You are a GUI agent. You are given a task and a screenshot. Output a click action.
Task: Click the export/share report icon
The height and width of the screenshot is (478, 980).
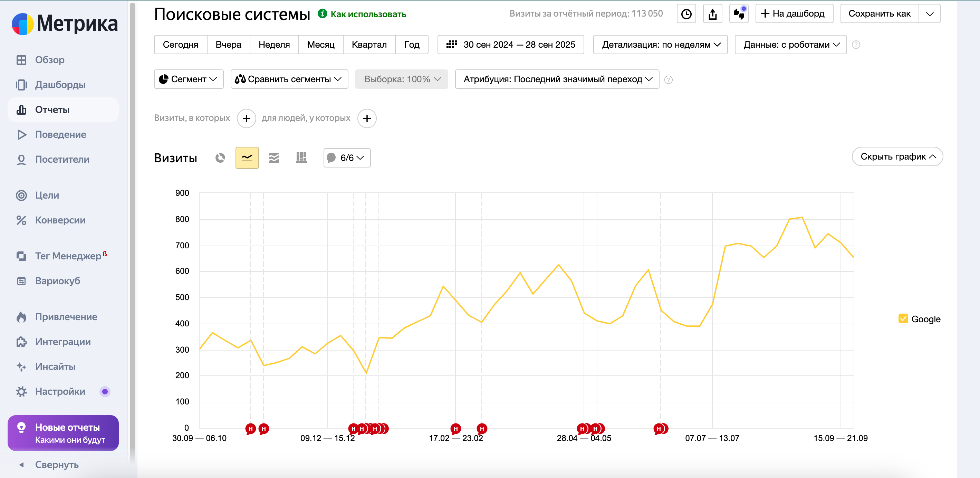pyautogui.click(x=712, y=14)
